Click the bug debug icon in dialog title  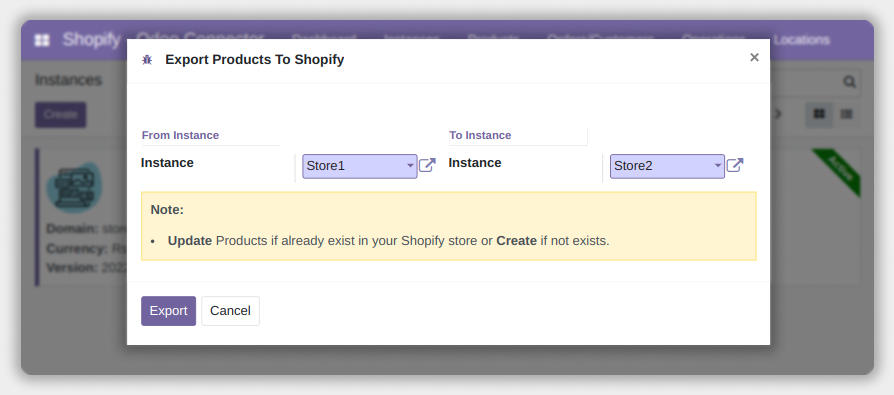pos(147,60)
